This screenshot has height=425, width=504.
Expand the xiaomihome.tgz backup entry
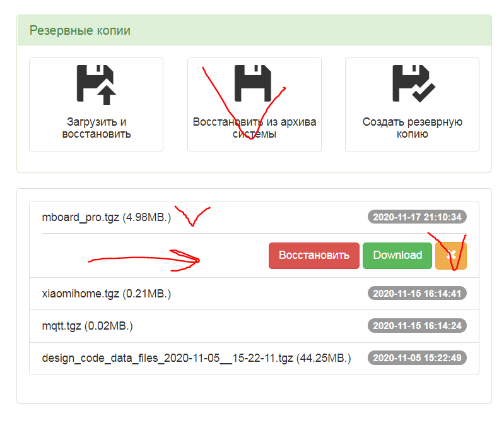click(x=107, y=294)
